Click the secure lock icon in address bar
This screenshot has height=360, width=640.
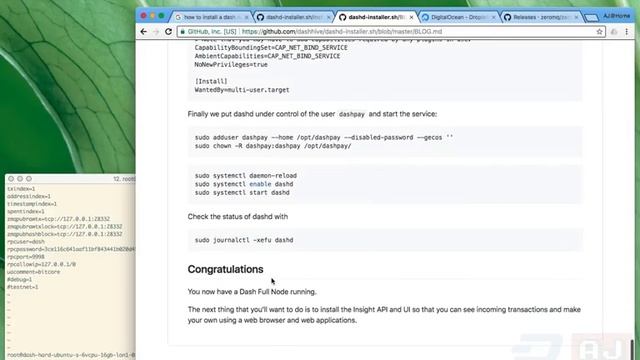pos(182,31)
